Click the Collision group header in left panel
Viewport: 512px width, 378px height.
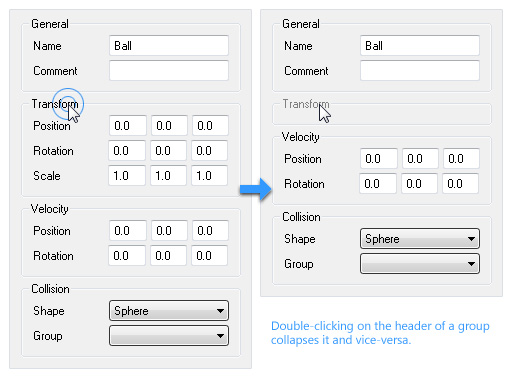[x=50, y=289]
